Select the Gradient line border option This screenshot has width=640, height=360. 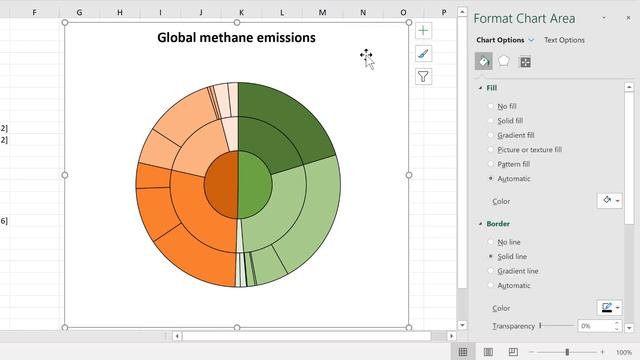[x=491, y=271]
